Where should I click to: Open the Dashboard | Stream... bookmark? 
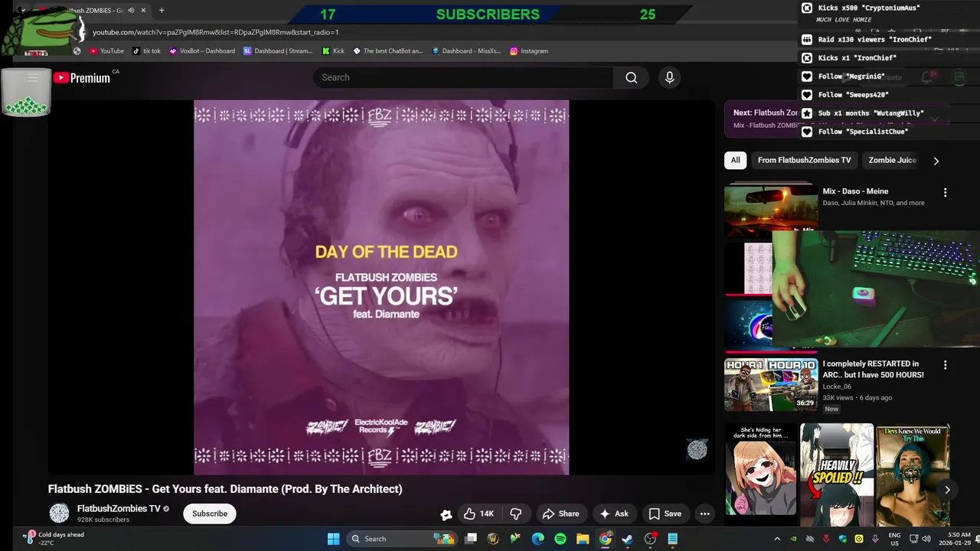278,51
